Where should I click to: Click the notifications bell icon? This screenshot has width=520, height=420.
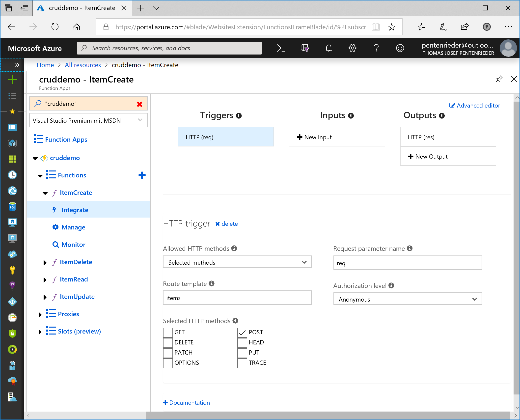328,48
